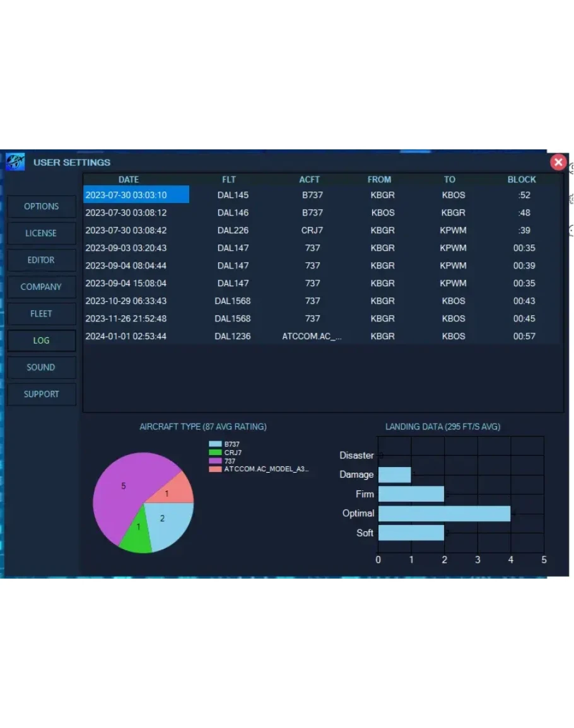This screenshot has width=574, height=728.
Task: Switch to the Editor section
Action: (x=42, y=260)
